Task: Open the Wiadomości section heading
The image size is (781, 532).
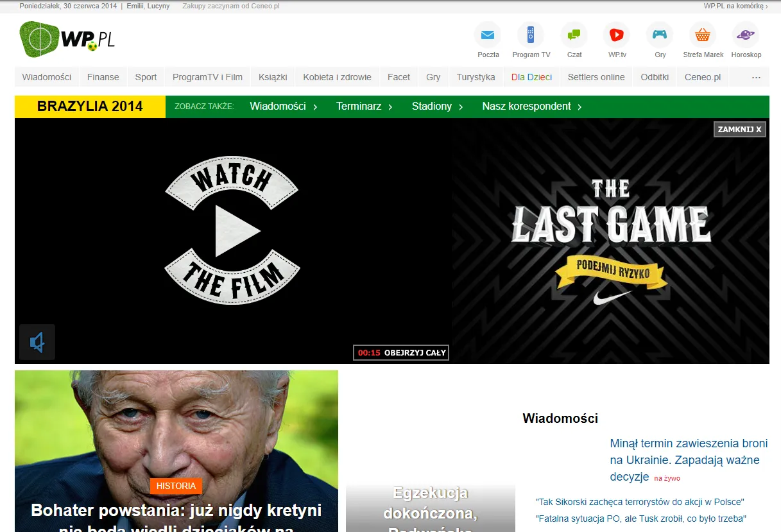Action: pyautogui.click(x=560, y=418)
